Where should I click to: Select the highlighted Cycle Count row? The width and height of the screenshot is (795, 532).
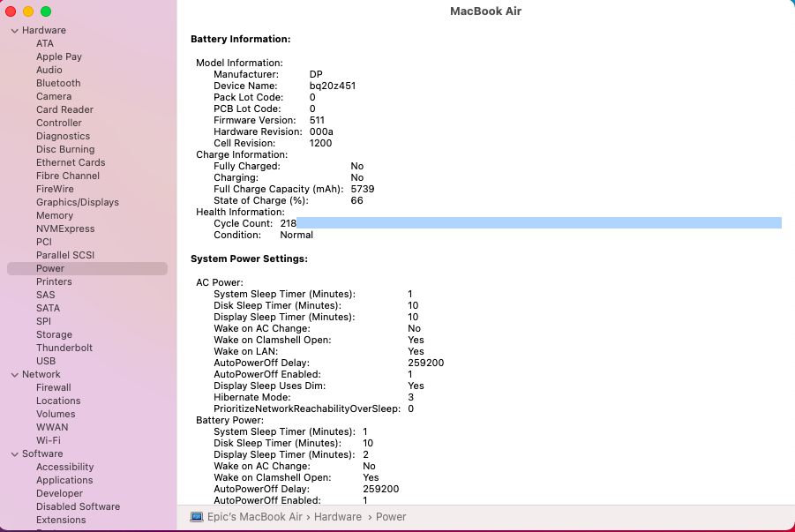pos(485,223)
